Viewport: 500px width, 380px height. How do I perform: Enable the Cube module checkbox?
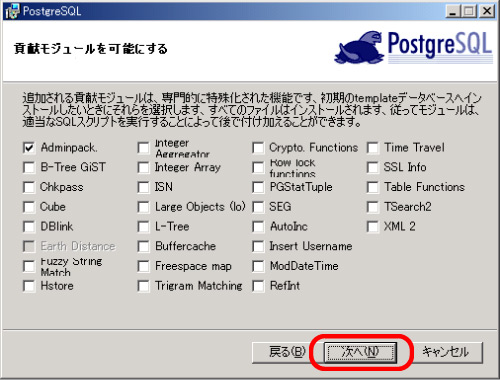point(29,207)
